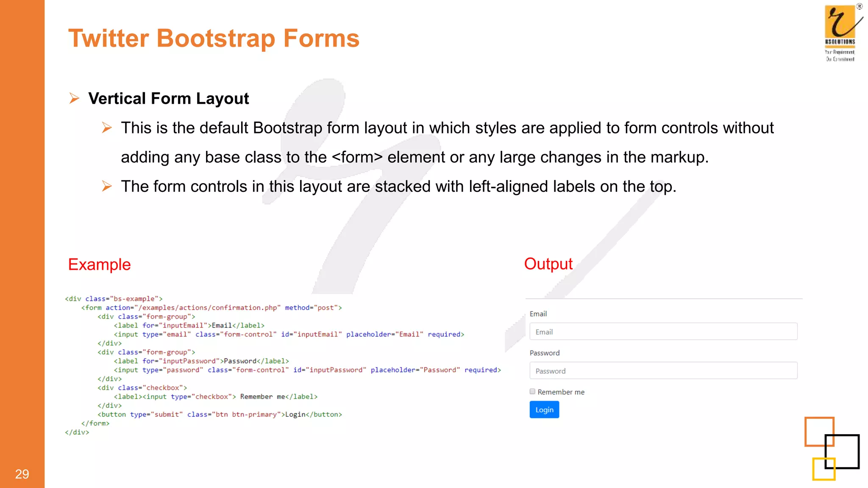Screen dimensions: 868x488
Task: Check the Remember me checkbox
Action: tap(532, 392)
